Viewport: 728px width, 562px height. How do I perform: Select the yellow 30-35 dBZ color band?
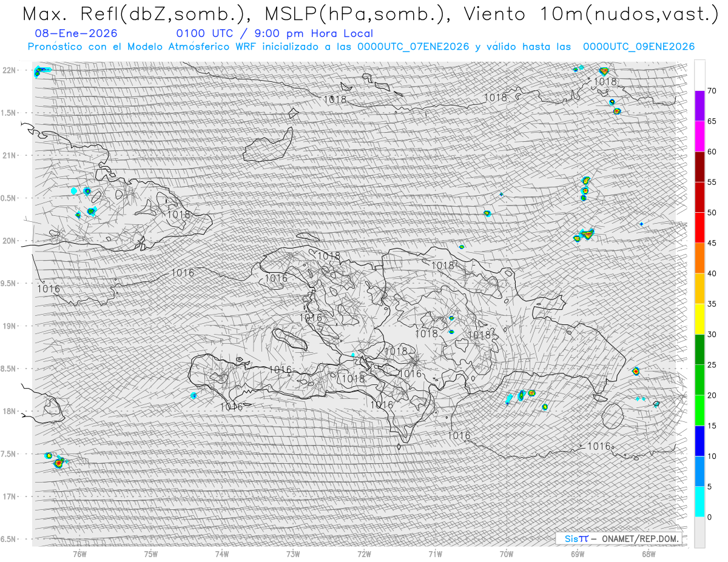(x=699, y=319)
